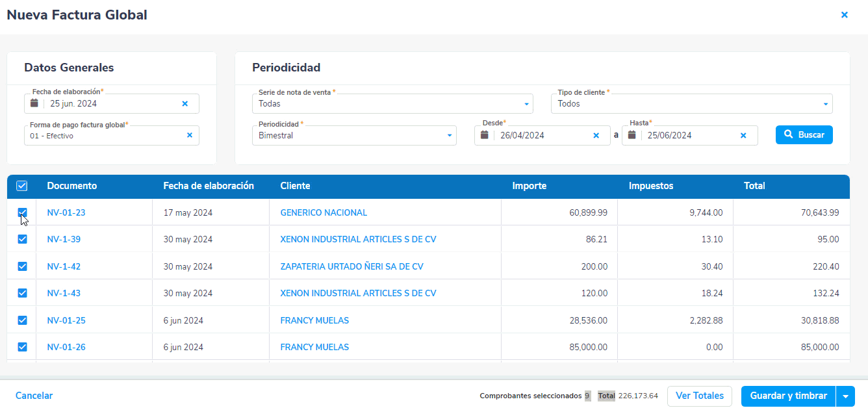Uncheck the NV-01-25 row checkbox
This screenshot has height=408, width=868.
pos(22,320)
